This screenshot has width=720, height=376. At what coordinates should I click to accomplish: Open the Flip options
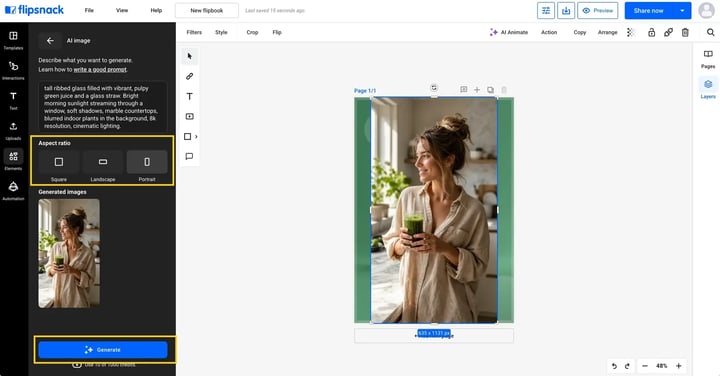click(x=277, y=32)
